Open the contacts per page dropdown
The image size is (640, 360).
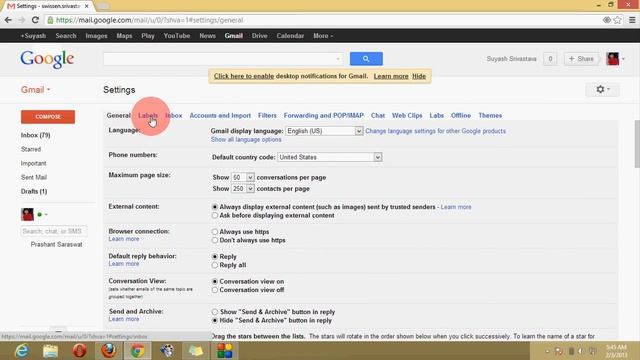(242, 189)
